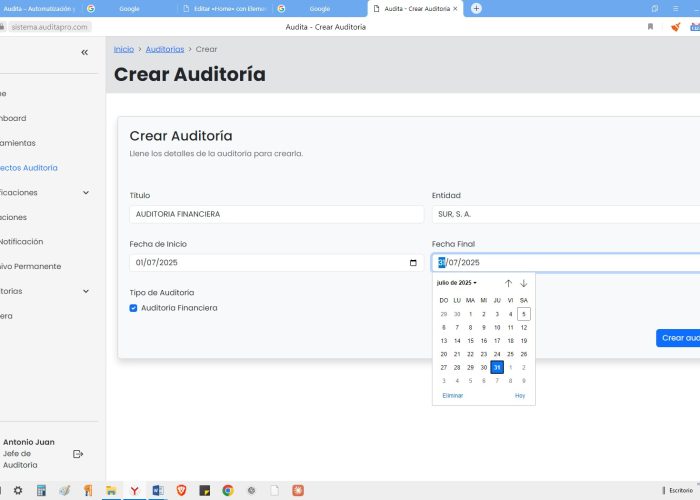Viewport: 700px width, 500px height.
Task: Select July 5 in the calendar
Action: click(524, 314)
